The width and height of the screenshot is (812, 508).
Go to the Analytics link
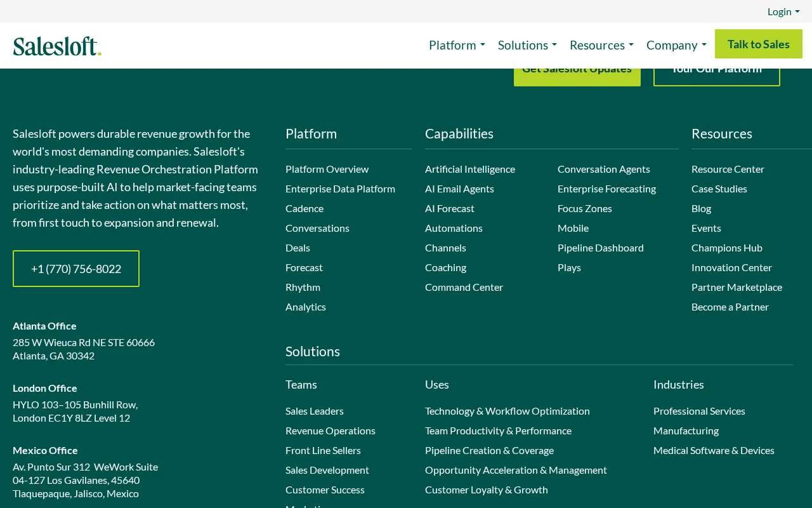(306, 307)
